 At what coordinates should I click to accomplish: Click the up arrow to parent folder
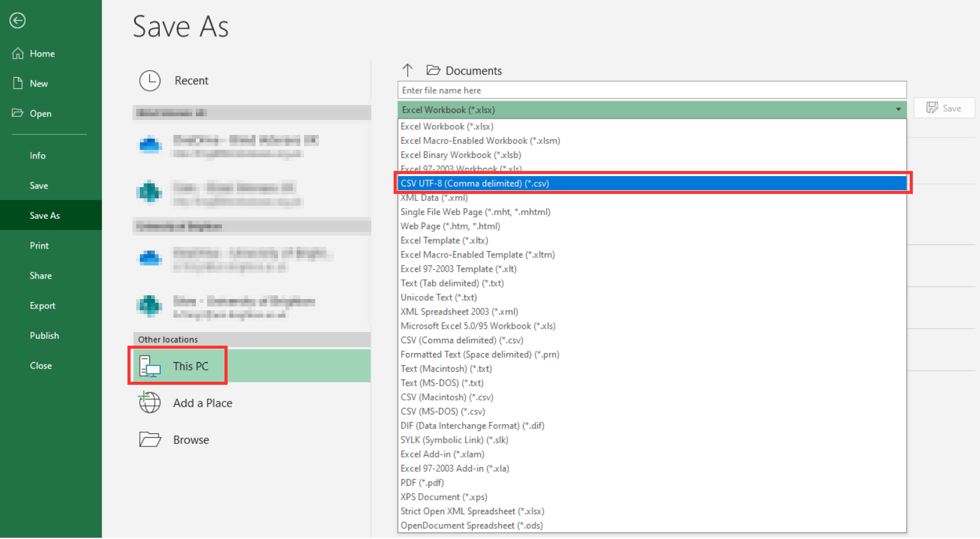click(x=407, y=70)
